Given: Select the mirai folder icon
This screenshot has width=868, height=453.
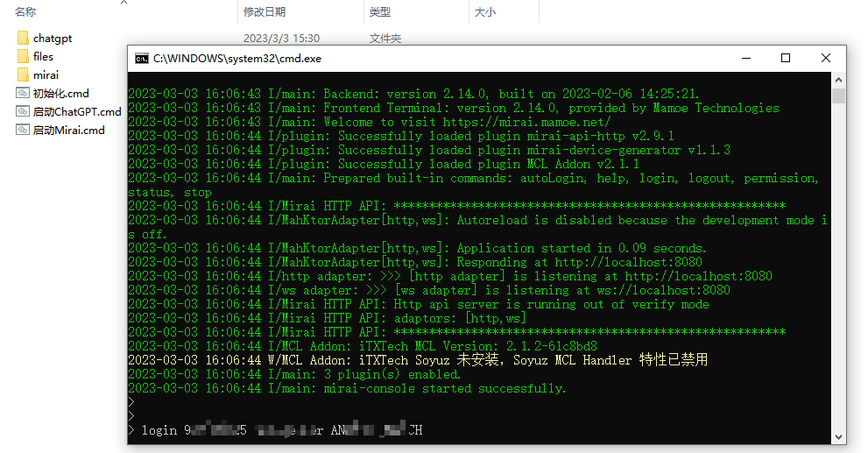Looking at the screenshot, I should click(23, 74).
